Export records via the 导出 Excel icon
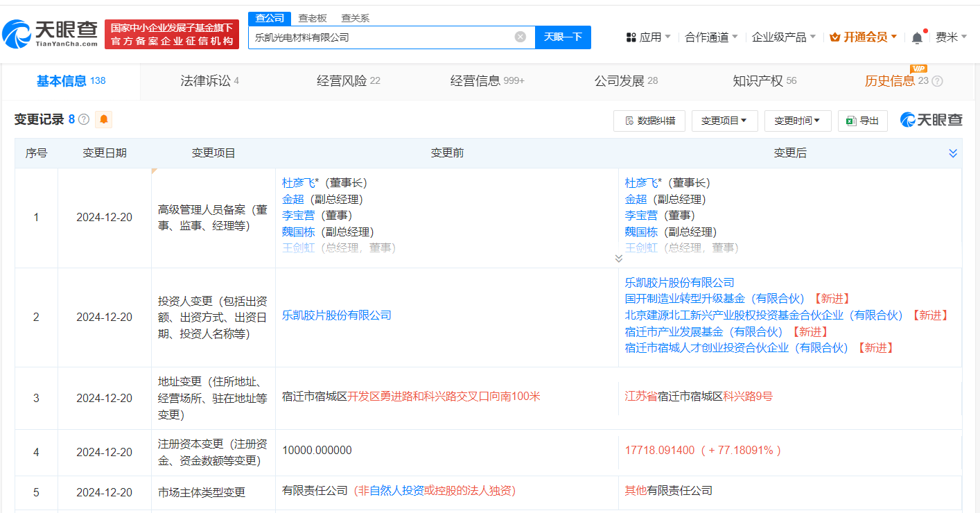 (861, 121)
